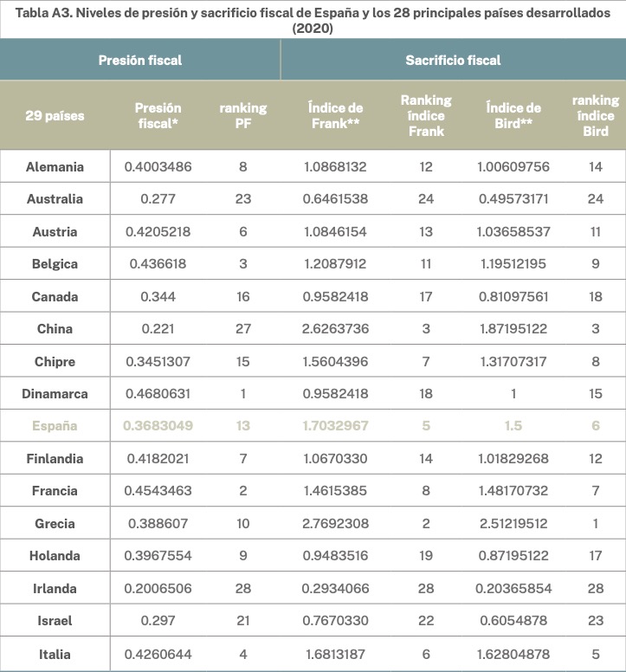Click España's Frank index value 1.7032967
This screenshot has width=626, height=672.
(x=338, y=425)
